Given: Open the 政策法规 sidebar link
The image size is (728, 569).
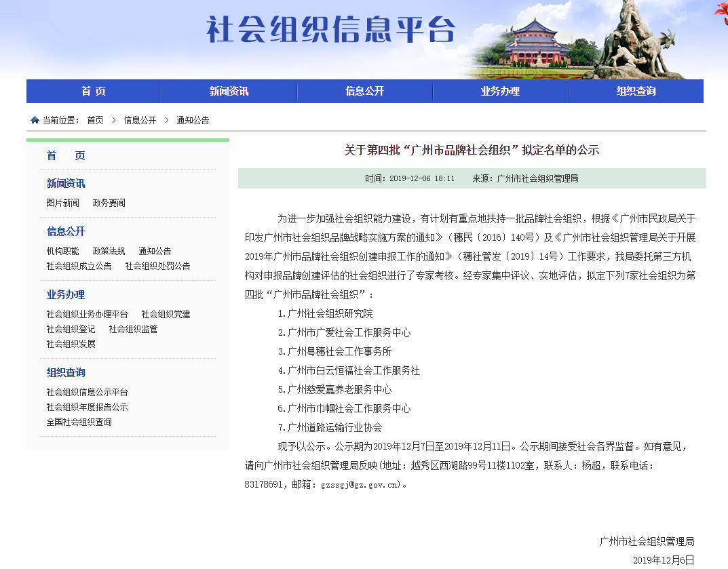Looking at the screenshot, I should (109, 251).
